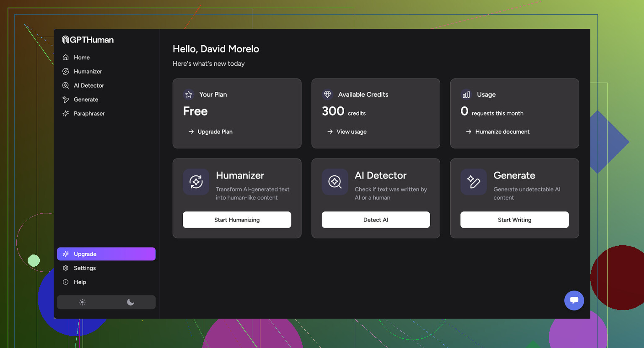Open the Paraphraser tool icon
This screenshot has width=644, height=348.
click(66, 113)
